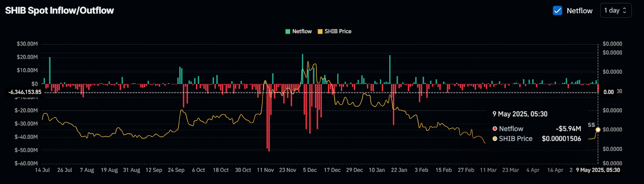Click the 27 Feb date label

pyautogui.click(x=466, y=170)
